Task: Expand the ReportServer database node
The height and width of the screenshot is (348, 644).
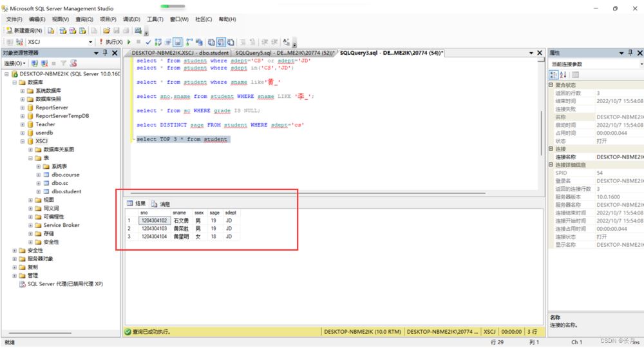Action: tap(23, 108)
